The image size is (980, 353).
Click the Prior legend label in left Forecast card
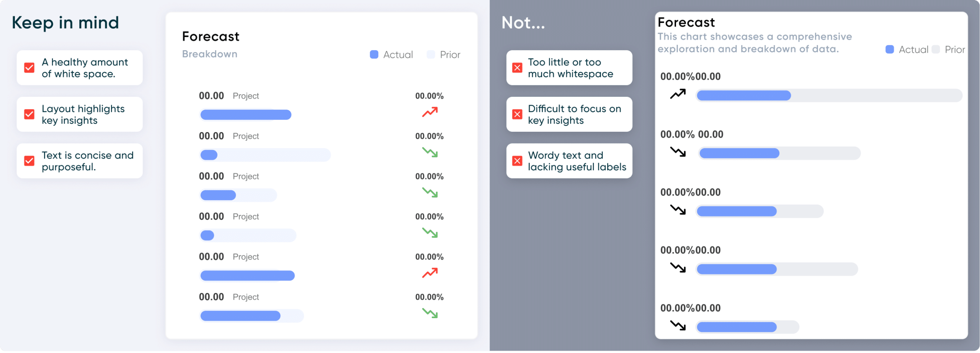pos(450,55)
